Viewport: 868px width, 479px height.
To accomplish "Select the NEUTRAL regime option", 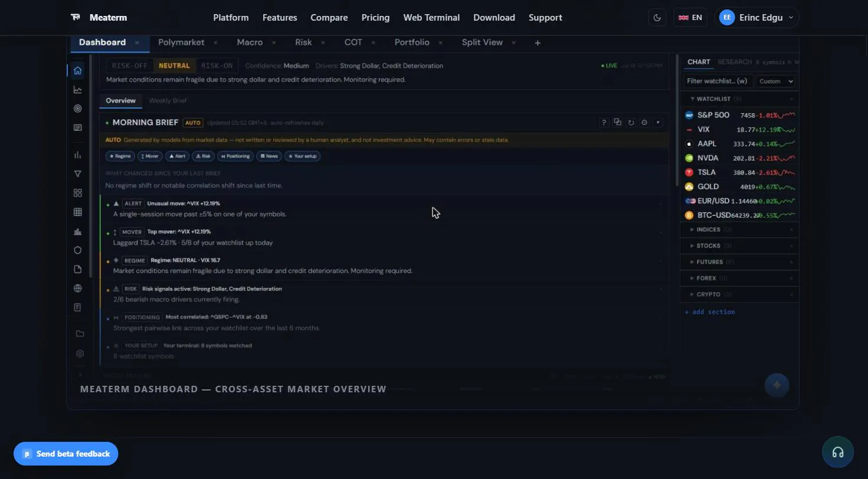I will point(174,65).
